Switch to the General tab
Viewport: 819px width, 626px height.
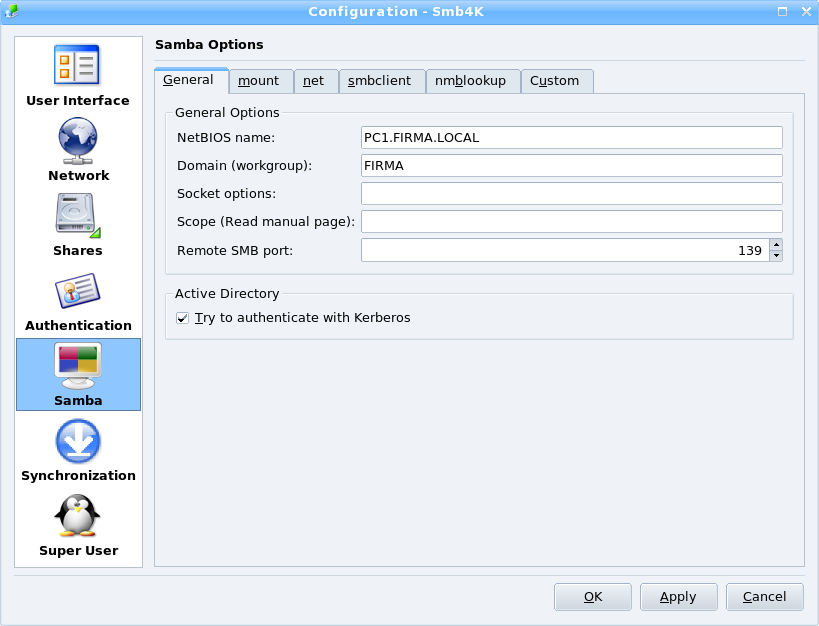[x=191, y=80]
